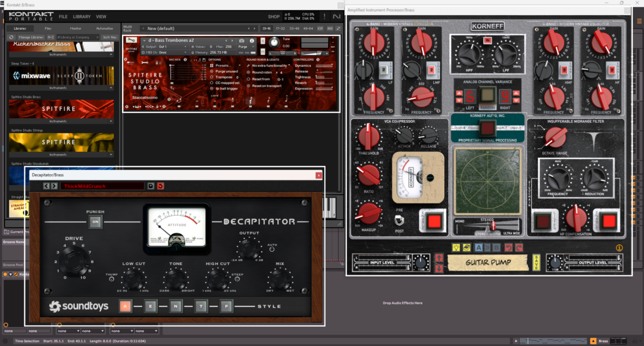
Task: Select Decapitator style P
Action: [x=226, y=306]
